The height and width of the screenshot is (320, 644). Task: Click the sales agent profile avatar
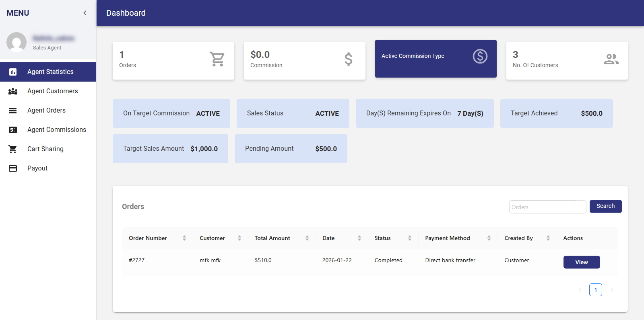click(17, 42)
